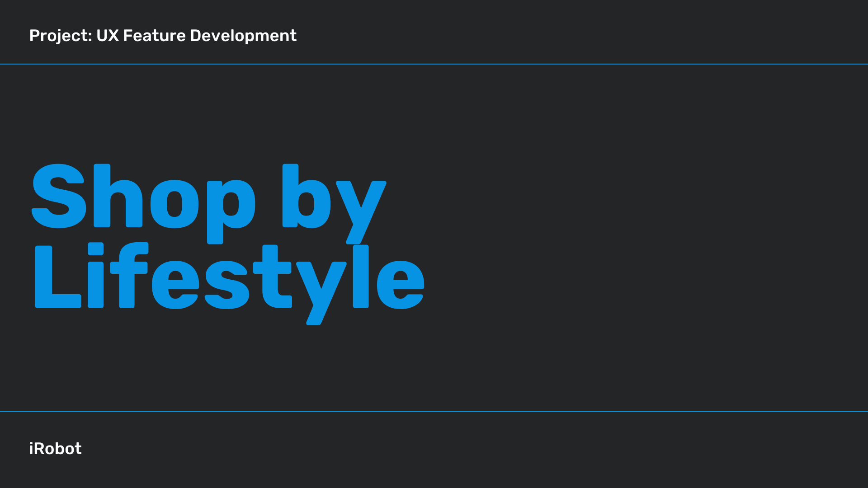Click the word 'Project:' in the header
Viewport: 868px width, 488px height.
pos(61,36)
